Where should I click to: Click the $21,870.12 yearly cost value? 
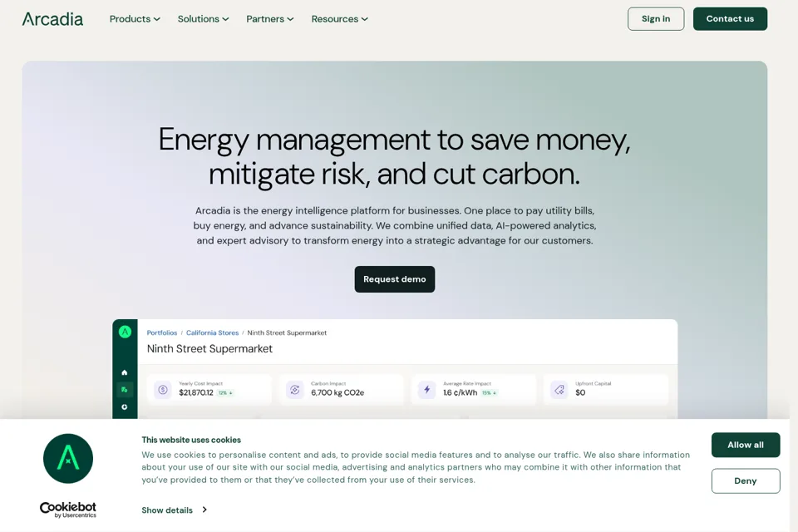[x=196, y=392]
